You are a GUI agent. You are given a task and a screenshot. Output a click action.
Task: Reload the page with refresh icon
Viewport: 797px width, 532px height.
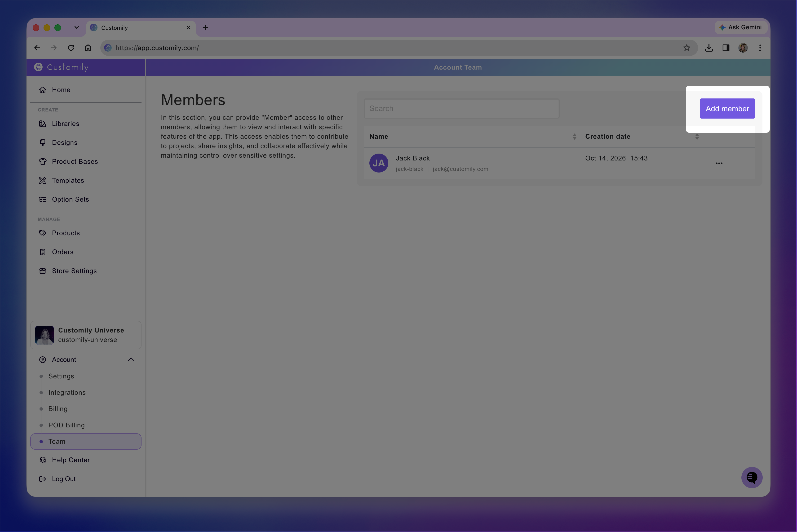71,48
